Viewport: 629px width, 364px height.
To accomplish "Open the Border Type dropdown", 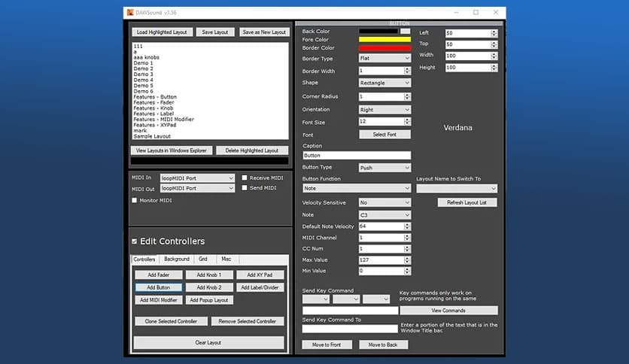I will pyautogui.click(x=384, y=58).
